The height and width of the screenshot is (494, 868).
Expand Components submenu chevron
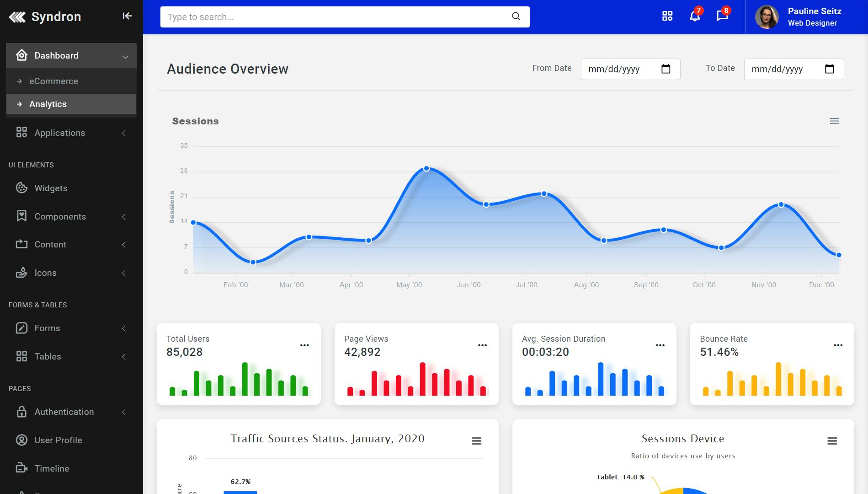click(x=124, y=217)
